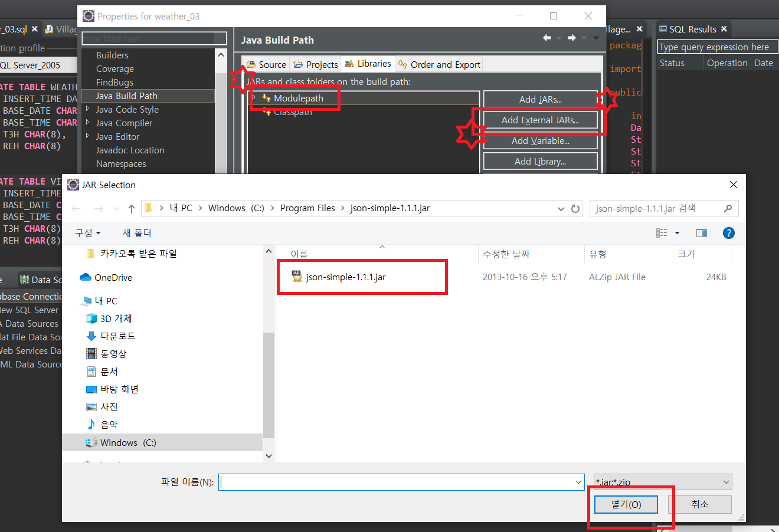Refresh the JAR Selection folder view
The image size is (779, 532).
coord(575,208)
